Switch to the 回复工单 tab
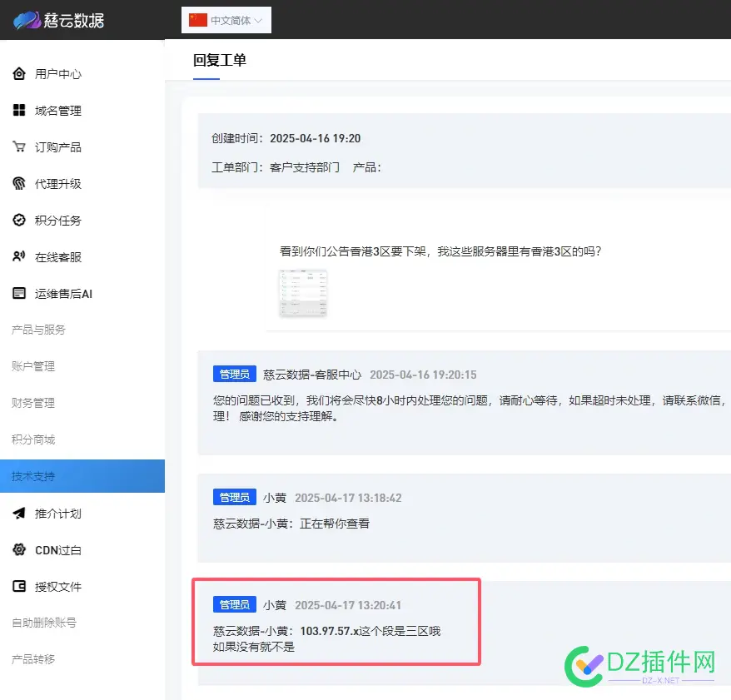 click(221, 60)
